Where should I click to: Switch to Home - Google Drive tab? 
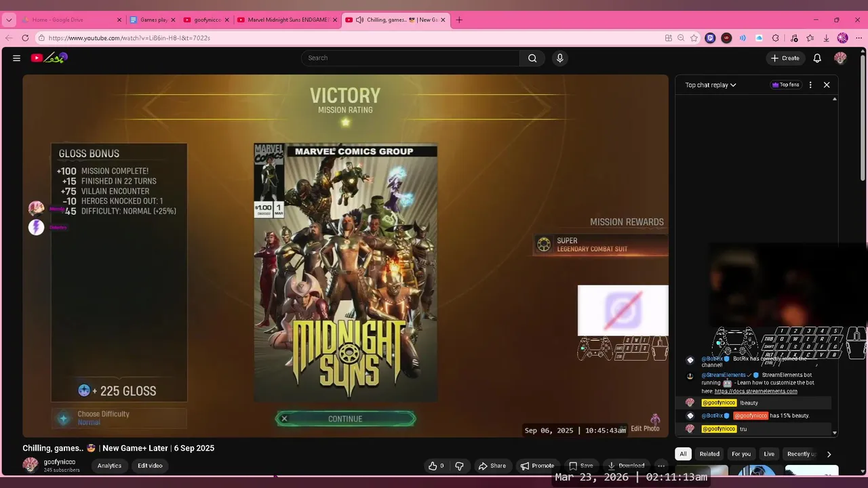pyautogui.click(x=71, y=20)
